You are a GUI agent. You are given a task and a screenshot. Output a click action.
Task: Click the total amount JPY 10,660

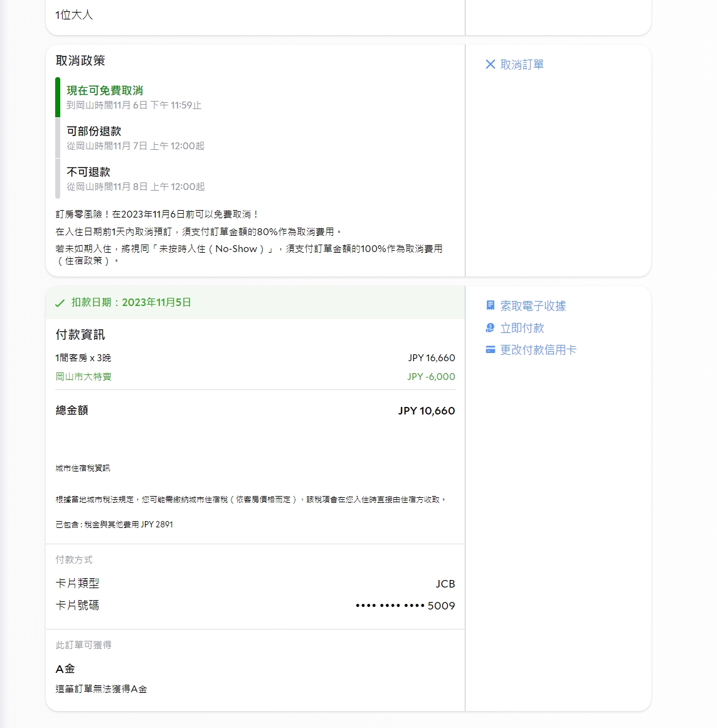pos(427,411)
